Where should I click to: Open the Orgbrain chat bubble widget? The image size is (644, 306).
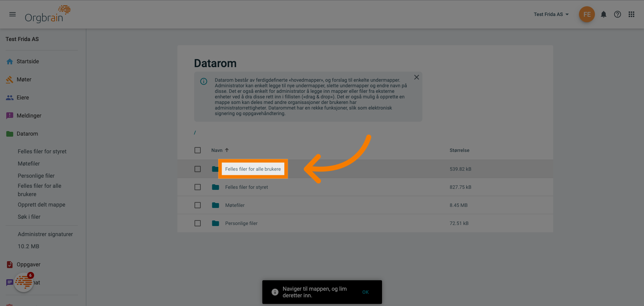(24, 282)
